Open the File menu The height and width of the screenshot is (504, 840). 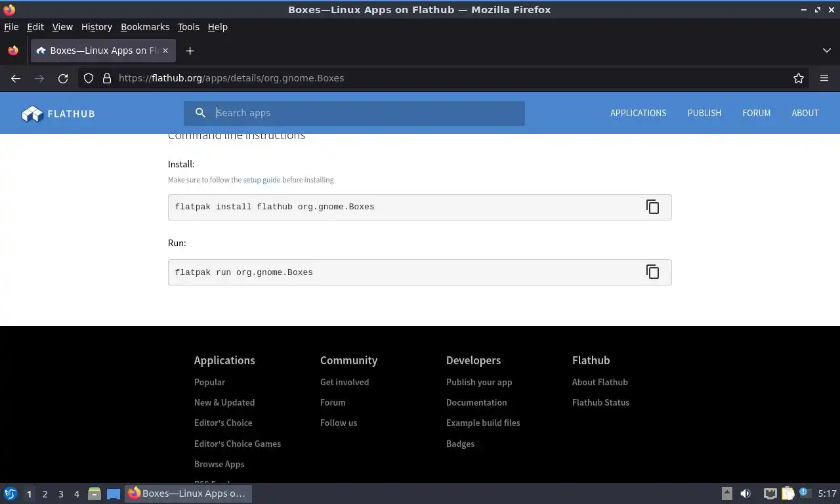(x=11, y=27)
